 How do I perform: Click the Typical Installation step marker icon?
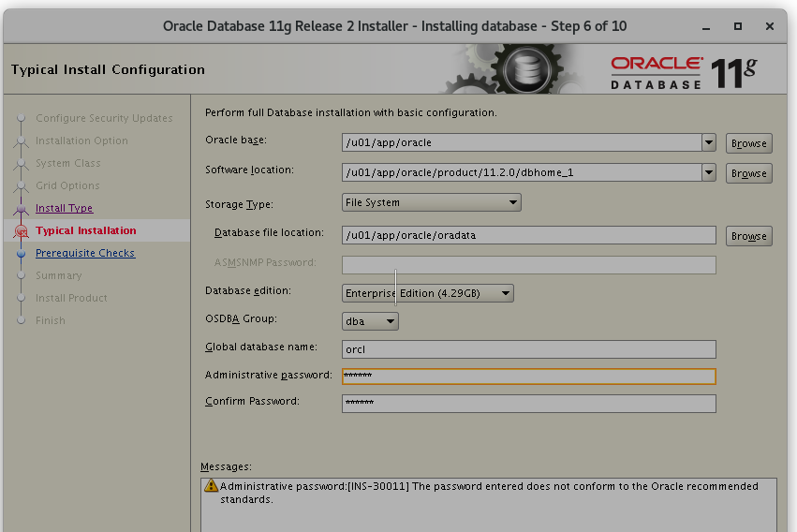[21, 231]
